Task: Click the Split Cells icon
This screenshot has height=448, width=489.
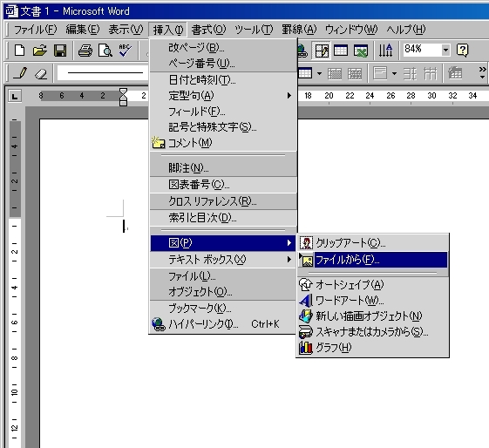Action: [355, 73]
